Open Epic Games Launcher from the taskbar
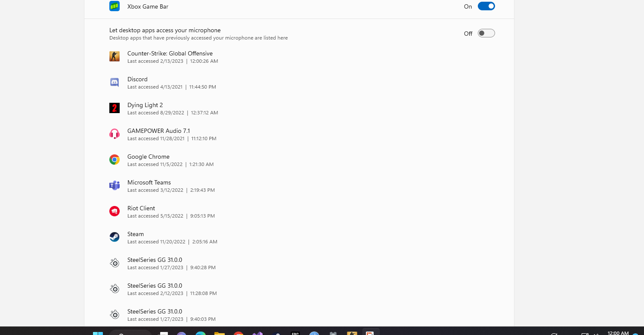The image size is (644, 335). [295, 333]
